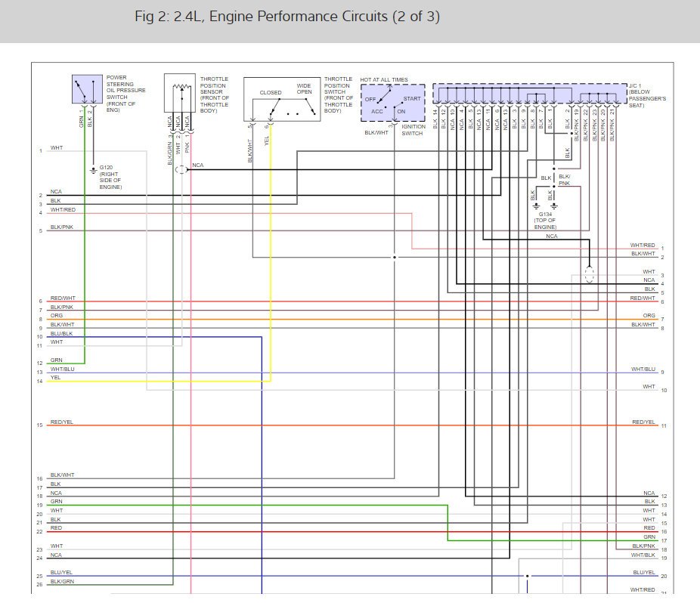Image resolution: width=700 pixels, height=603 pixels.
Task: Click the ignition switch dashed box symbol
Action: pyautogui.click(x=393, y=103)
